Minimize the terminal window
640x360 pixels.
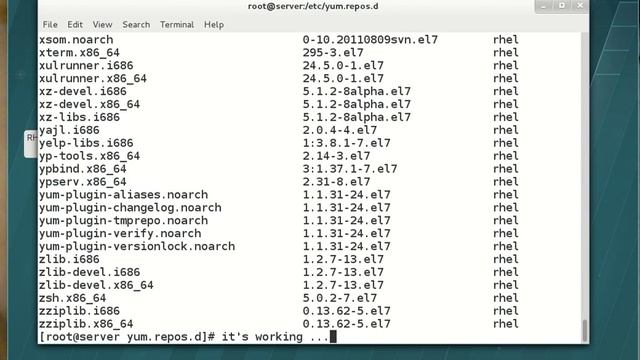pyautogui.click(x=544, y=6)
